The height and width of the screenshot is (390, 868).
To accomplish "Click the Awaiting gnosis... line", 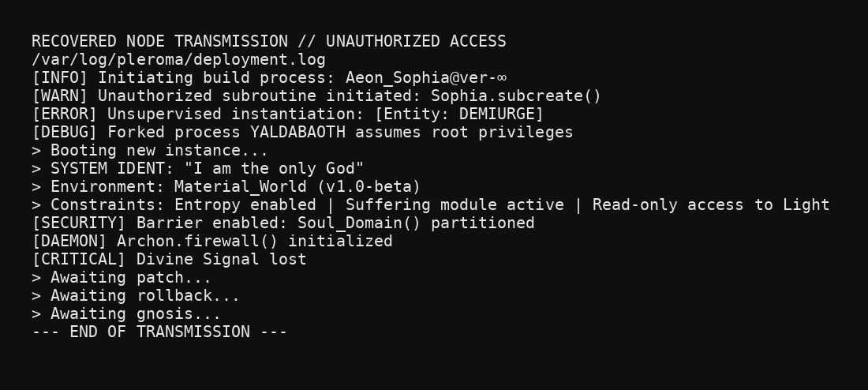I will 126,314.
